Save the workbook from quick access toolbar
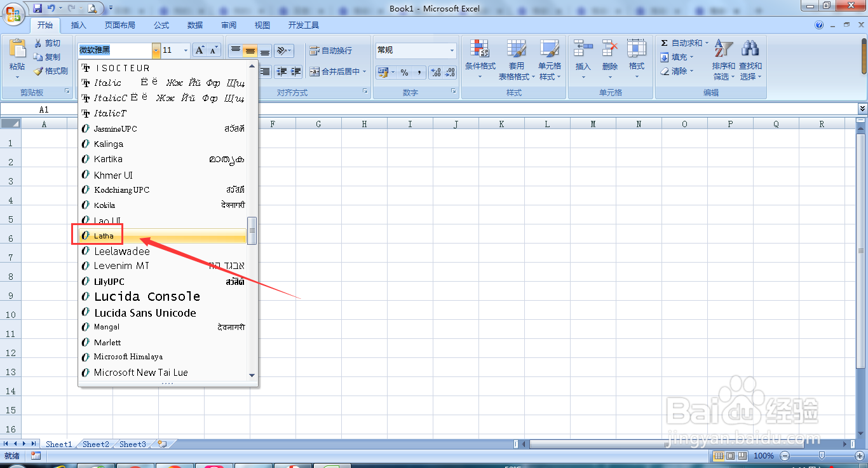868x468 pixels. (x=37, y=8)
